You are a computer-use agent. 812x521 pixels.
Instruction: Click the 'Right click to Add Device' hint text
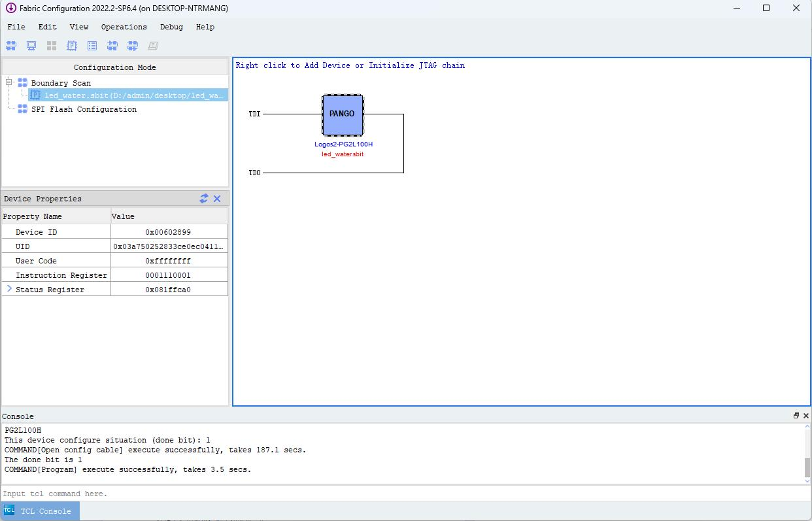pos(350,65)
